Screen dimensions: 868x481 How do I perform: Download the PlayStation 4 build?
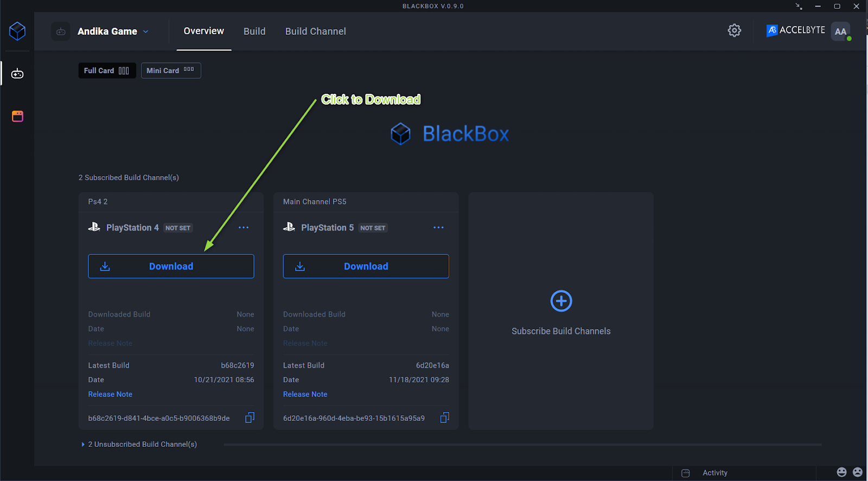171,266
